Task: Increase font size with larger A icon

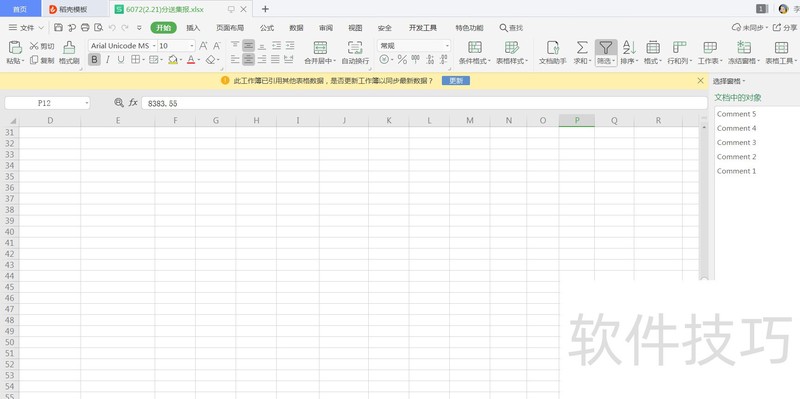Action: tap(203, 46)
